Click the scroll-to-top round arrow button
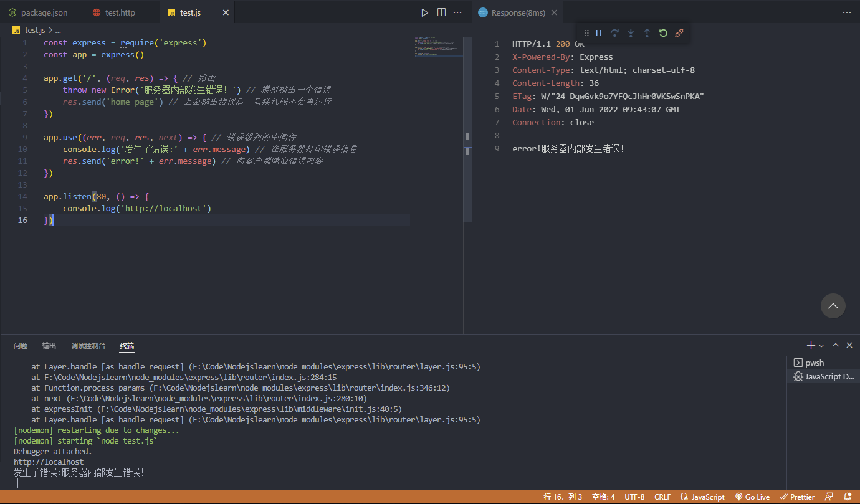The height and width of the screenshot is (504, 860). (833, 306)
